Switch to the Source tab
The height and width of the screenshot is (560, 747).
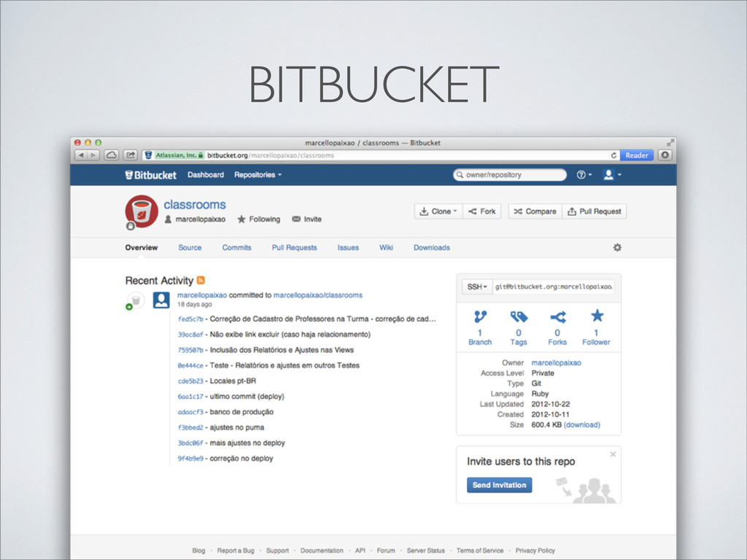click(190, 248)
